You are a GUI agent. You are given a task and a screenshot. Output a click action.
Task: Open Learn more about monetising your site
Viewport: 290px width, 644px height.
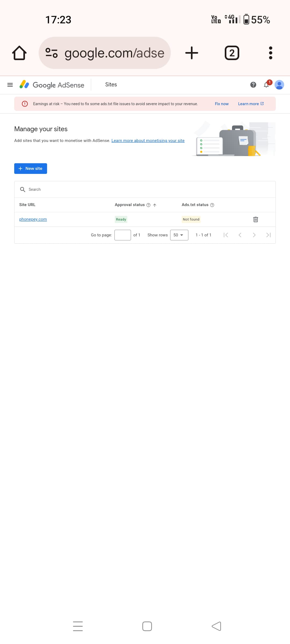pos(148,141)
